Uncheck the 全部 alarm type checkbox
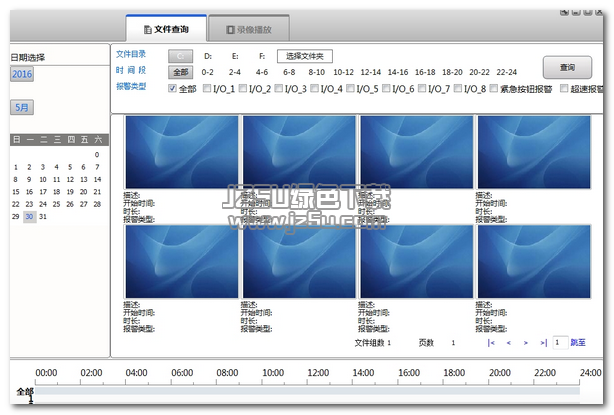 click(x=172, y=88)
